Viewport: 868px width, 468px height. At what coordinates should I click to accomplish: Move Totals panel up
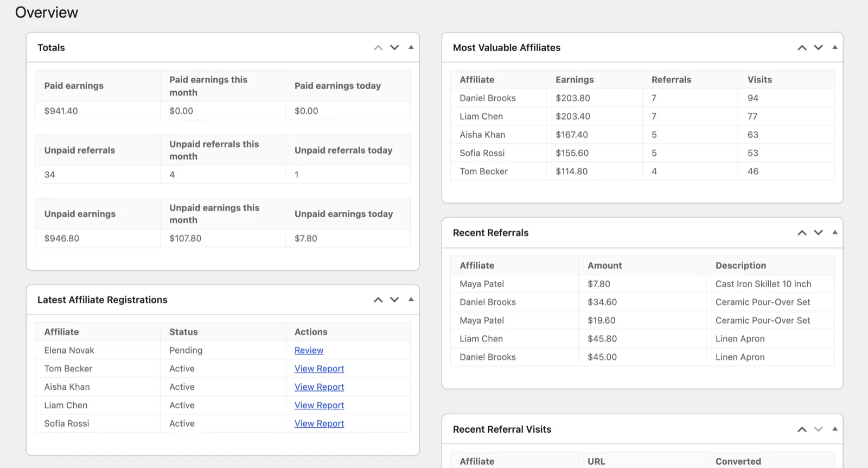[378, 48]
